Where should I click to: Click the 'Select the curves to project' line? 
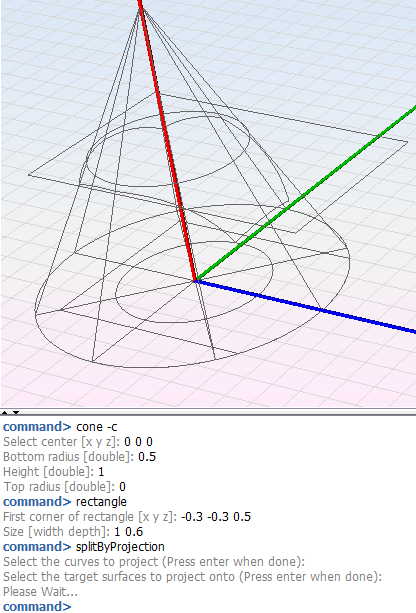click(x=154, y=561)
